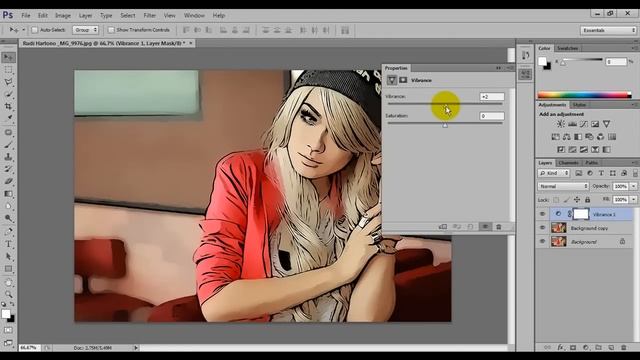This screenshot has height=360, width=640.
Task: Add a Threshold adjustment
Action: pos(584,150)
